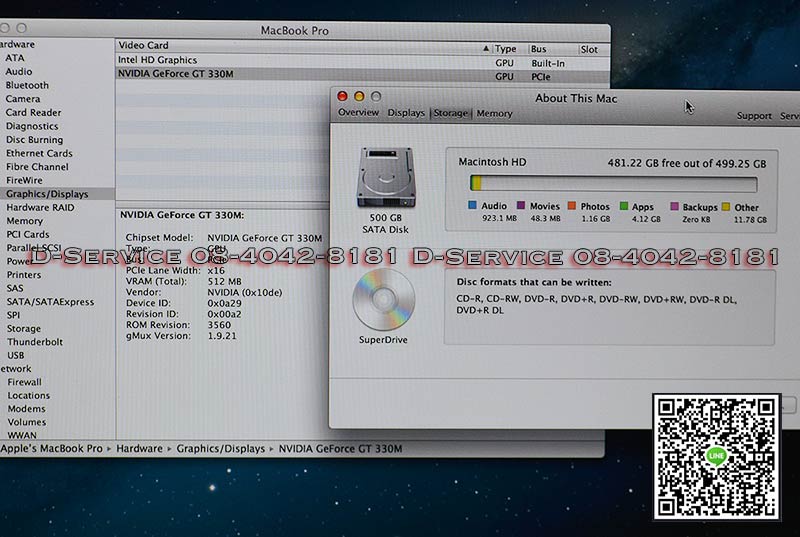Click NVIDIA GeForce GT 330M in path bar
This screenshot has height=537, width=800.
pos(340,449)
